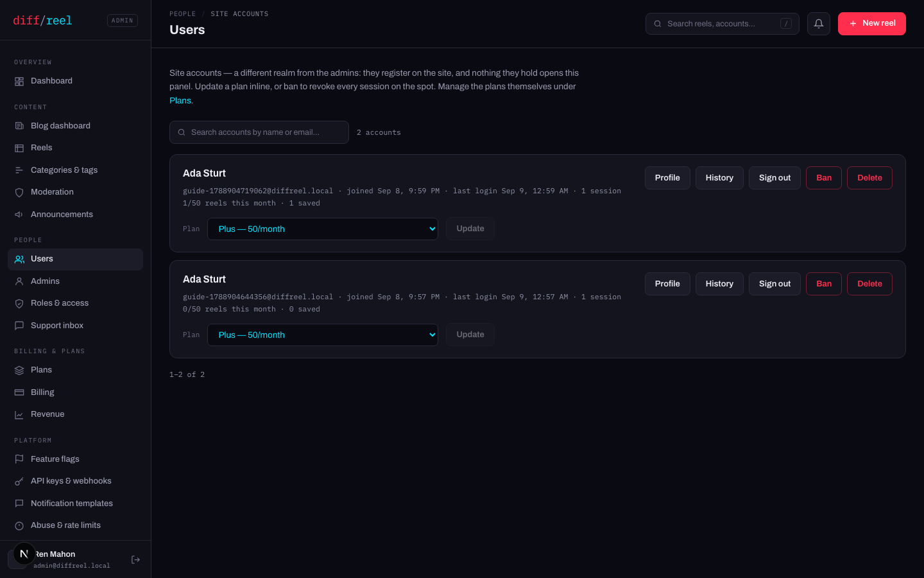This screenshot has width=924, height=578.
Task: Open plan dropdown for guide-1788904644356 account
Action: pyautogui.click(x=323, y=335)
